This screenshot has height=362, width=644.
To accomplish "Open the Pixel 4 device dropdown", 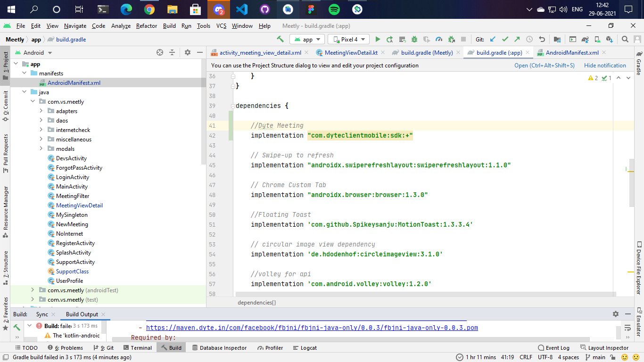I will 349,39.
